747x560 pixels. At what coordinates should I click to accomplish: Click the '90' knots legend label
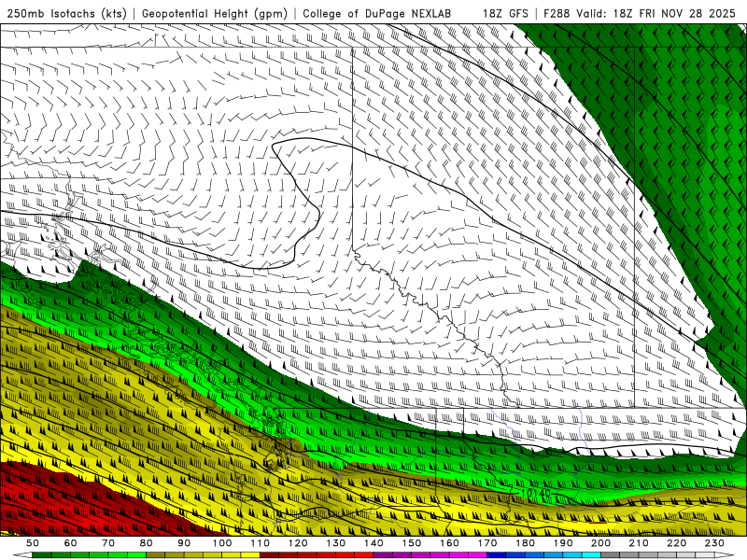pos(184,543)
